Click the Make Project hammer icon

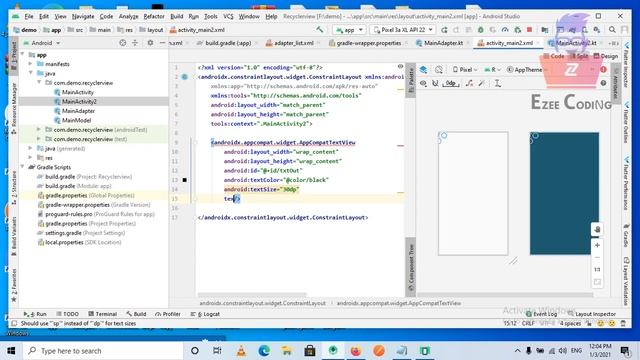pos(320,29)
